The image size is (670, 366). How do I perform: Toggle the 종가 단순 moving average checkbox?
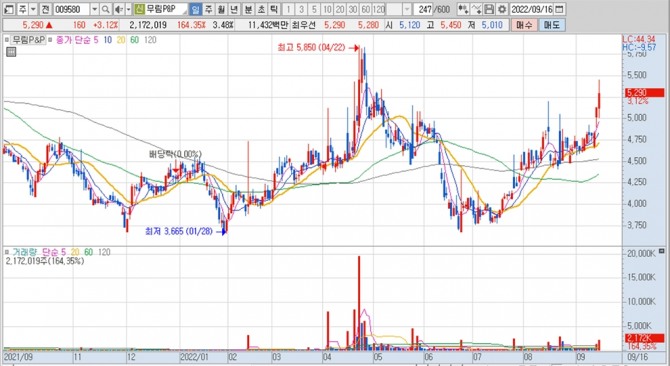pyautogui.click(x=50, y=40)
